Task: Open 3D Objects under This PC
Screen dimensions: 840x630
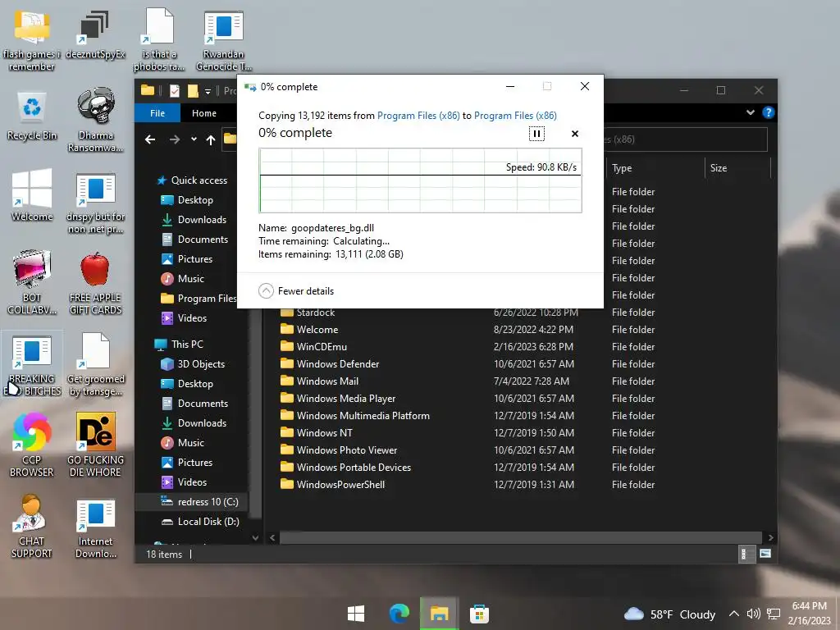Action: pos(193,364)
